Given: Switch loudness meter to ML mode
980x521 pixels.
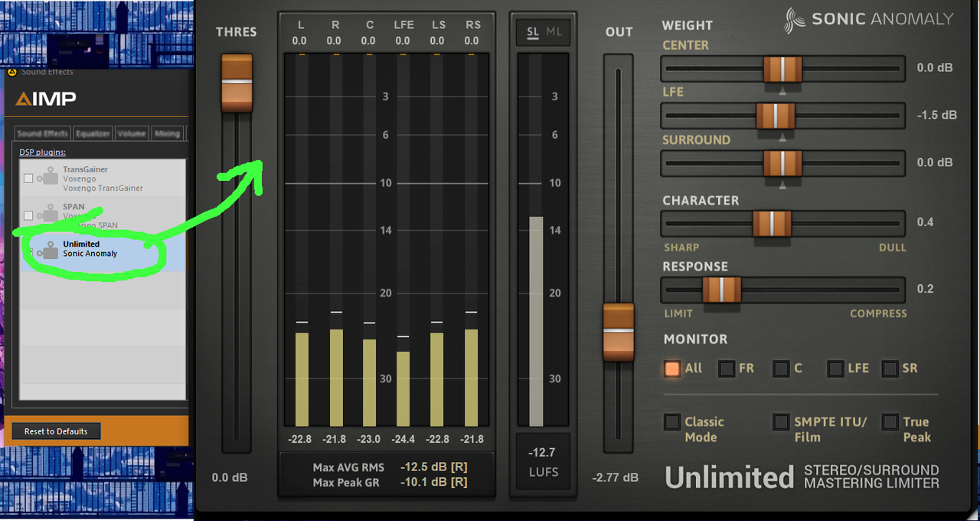Looking at the screenshot, I should coord(554,31).
